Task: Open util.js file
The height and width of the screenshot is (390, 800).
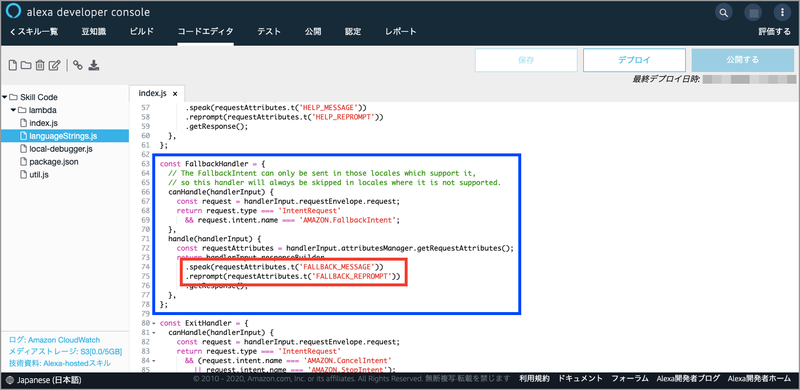Action: coord(38,175)
